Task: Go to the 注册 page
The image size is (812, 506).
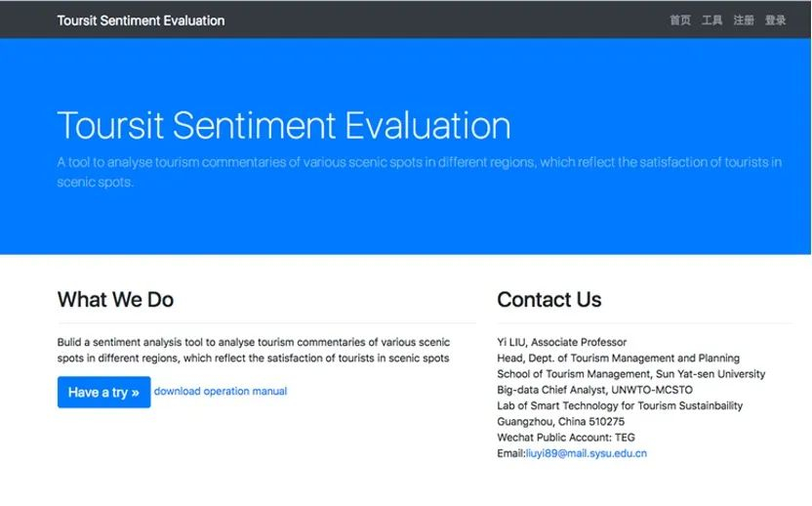Action: 744,21
